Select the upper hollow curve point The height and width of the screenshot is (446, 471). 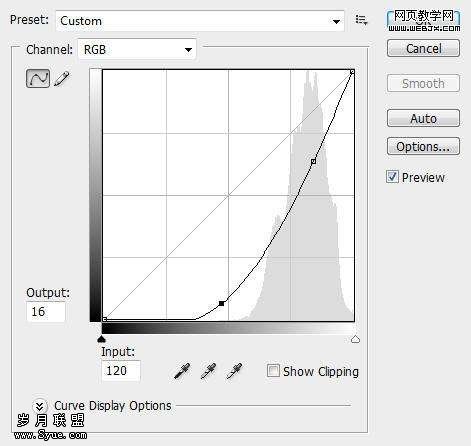313,162
